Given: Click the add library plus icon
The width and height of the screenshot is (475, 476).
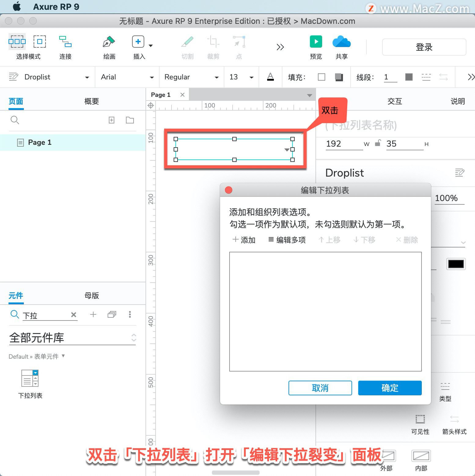Looking at the screenshot, I should [93, 314].
